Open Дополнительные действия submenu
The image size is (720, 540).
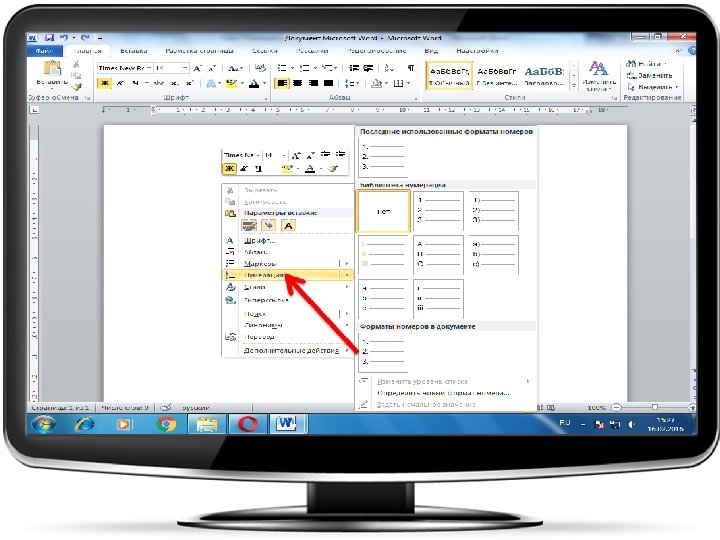point(288,350)
